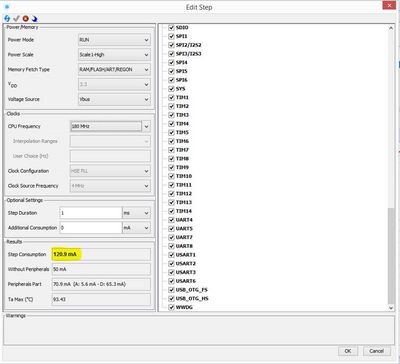Toggle the USB_OTG_FS checkbox
The height and width of the screenshot is (364, 400).
(171, 290)
